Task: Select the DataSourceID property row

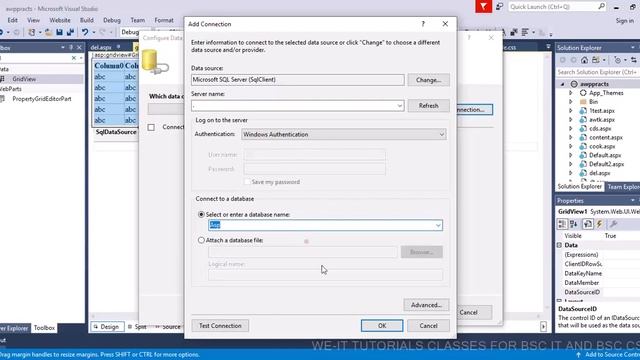Action: pyautogui.click(x=598, y=292)
